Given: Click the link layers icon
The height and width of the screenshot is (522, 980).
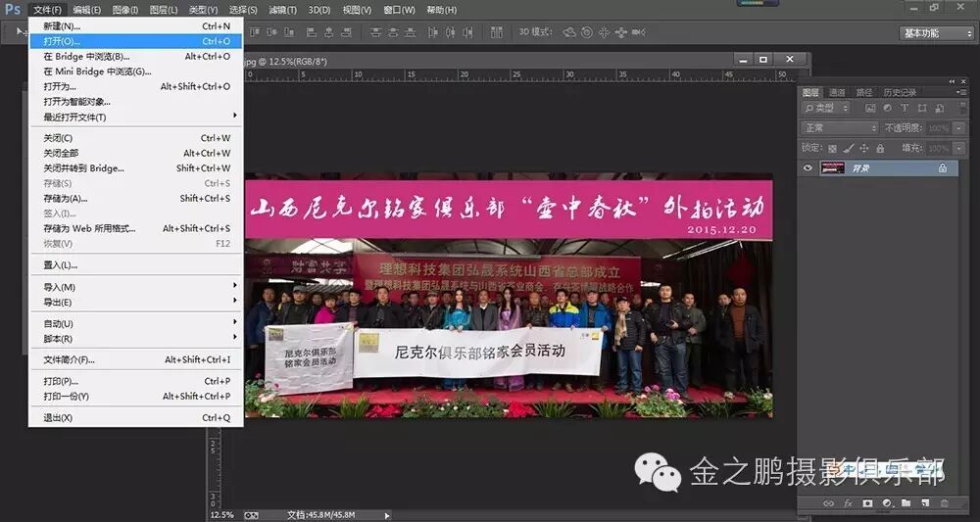Looking at the screenshot, I should pyautogui.click(x=828, y=502).
